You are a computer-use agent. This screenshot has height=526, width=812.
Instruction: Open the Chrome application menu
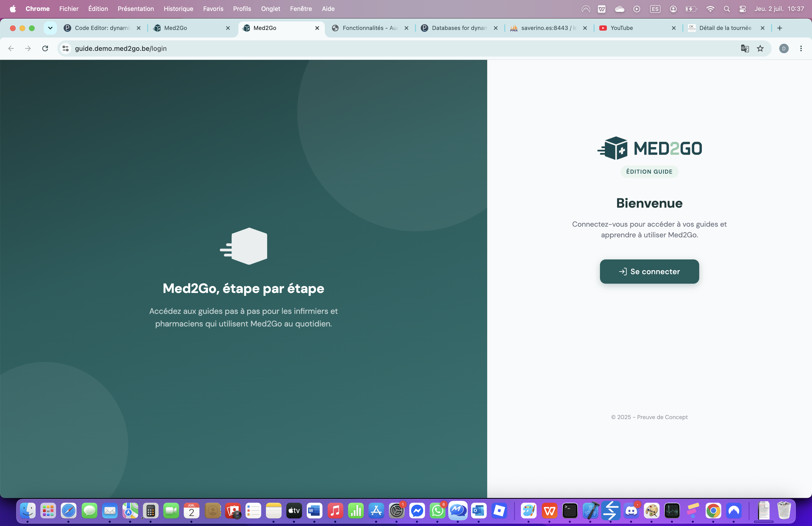(38, 9)
